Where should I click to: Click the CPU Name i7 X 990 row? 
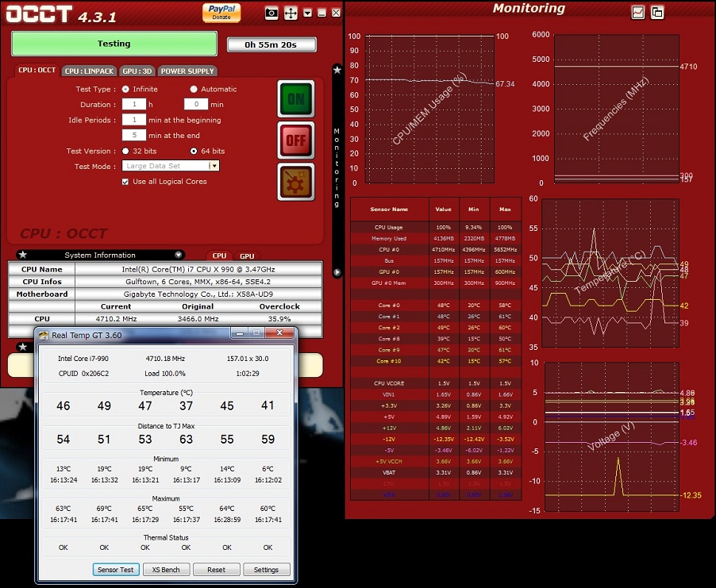coord(165,269)
